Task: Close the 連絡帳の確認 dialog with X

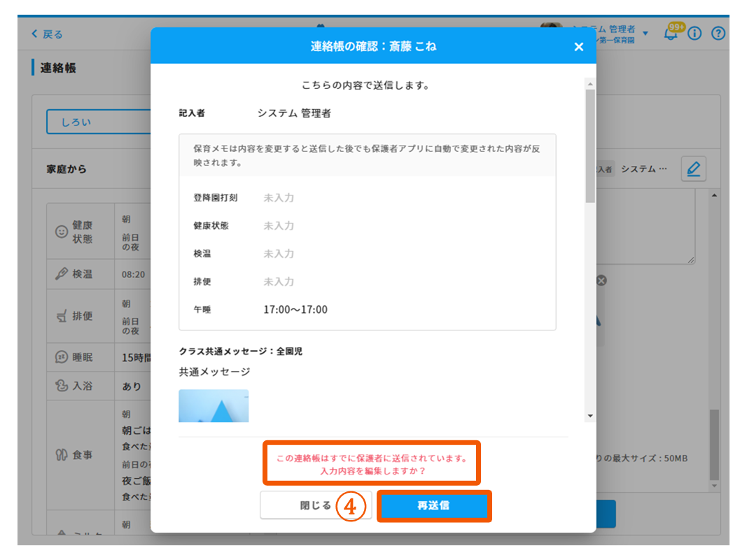Action: point(578,47)
